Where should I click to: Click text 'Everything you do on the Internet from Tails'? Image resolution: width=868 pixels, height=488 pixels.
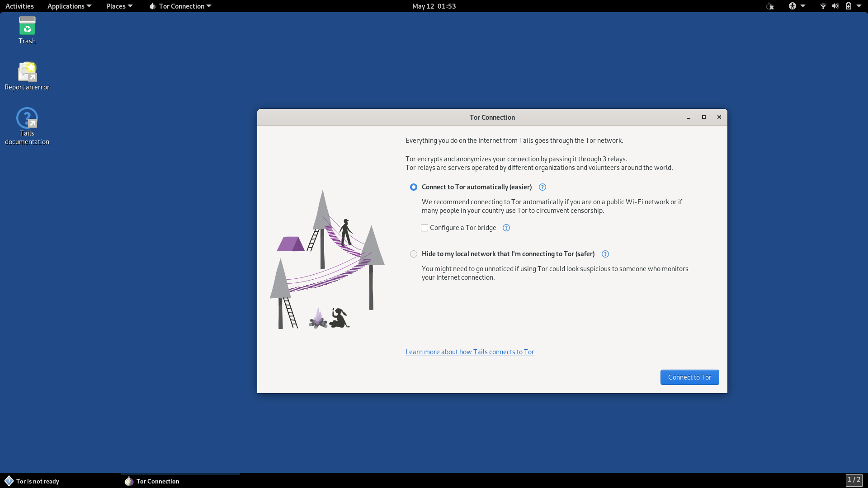[x=469, y=141]
